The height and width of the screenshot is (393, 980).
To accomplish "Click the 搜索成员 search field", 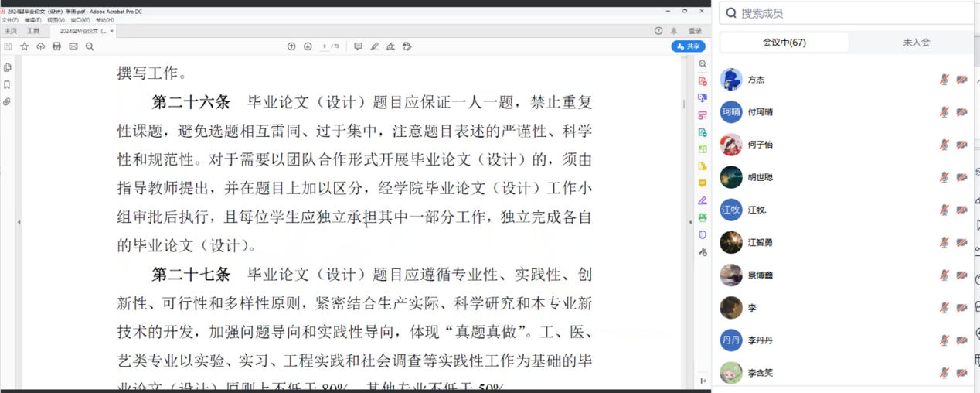I will coord(842,13).
